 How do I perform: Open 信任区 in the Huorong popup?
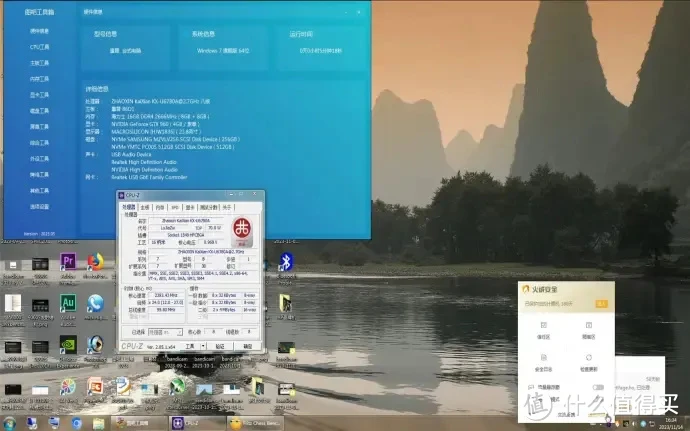543,330
